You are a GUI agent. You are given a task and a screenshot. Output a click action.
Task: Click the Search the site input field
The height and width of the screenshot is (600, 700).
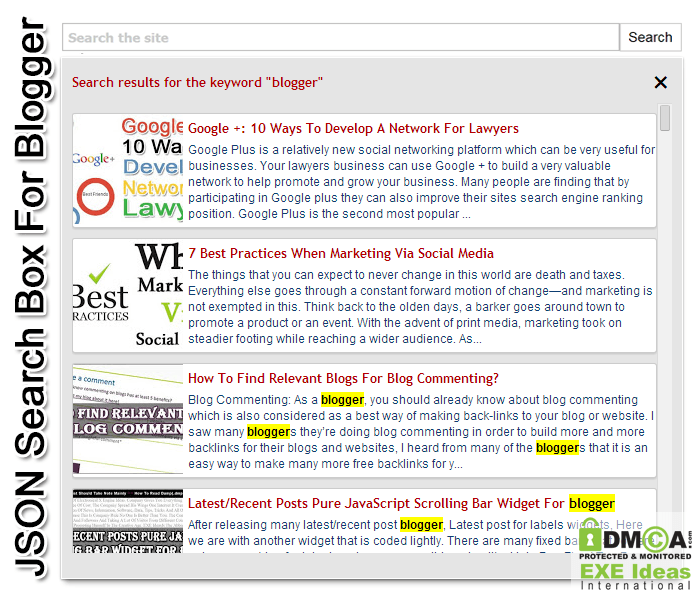tap(341, 38)
